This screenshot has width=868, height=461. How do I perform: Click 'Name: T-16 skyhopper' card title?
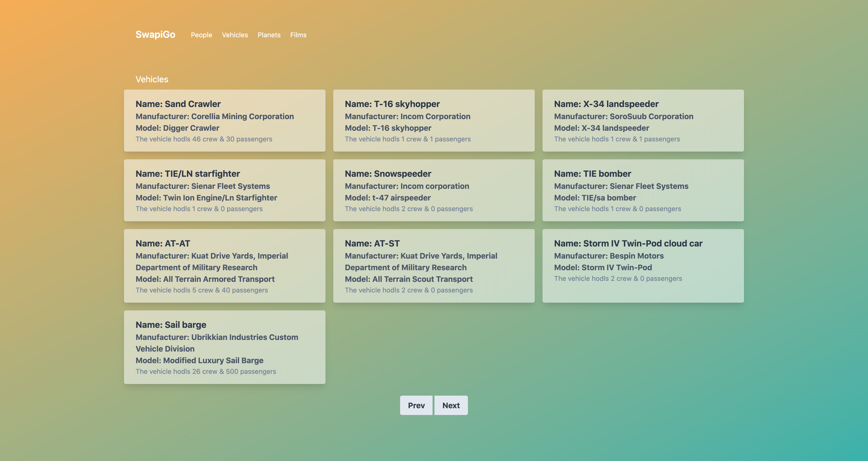coord(392,104)
